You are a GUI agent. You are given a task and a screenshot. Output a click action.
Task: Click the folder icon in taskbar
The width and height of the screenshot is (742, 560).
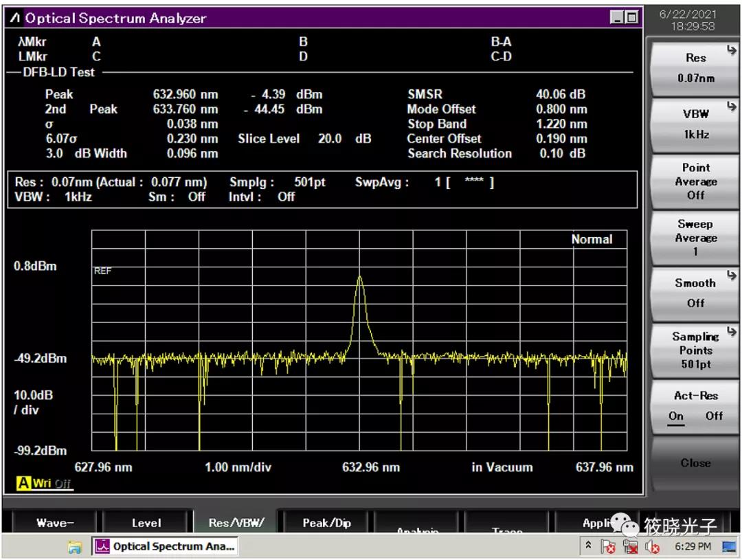pyautogui.click(x=75, y=547)
